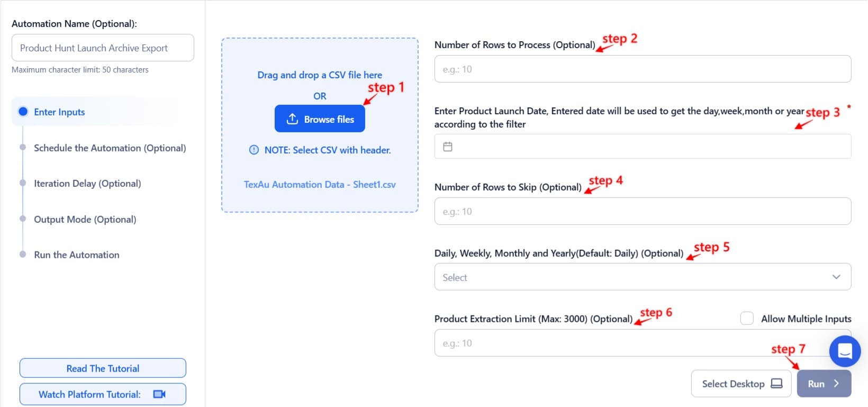Click the Browse files button

320,119
